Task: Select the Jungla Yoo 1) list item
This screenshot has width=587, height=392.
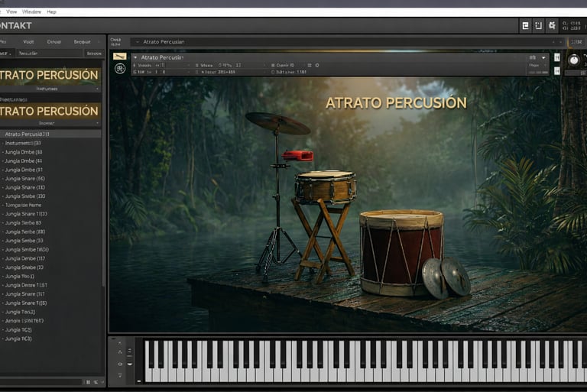Action: (x=19, y=277)
